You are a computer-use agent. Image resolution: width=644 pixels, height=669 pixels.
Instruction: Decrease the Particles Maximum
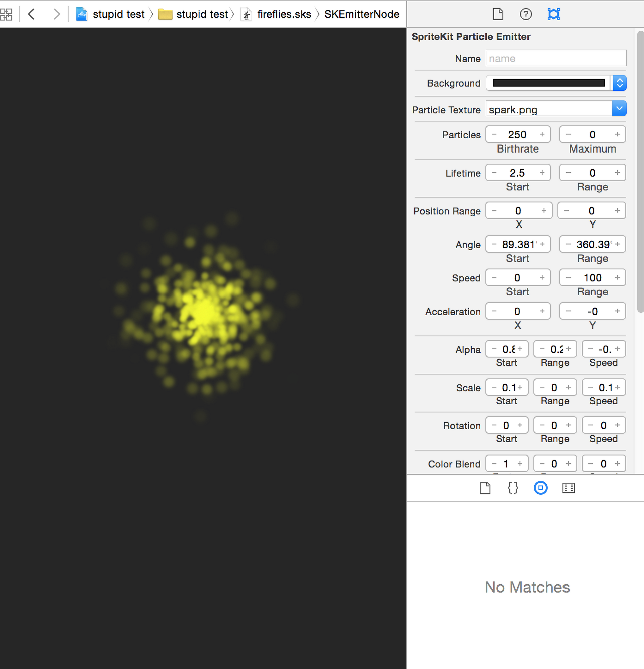569,134
